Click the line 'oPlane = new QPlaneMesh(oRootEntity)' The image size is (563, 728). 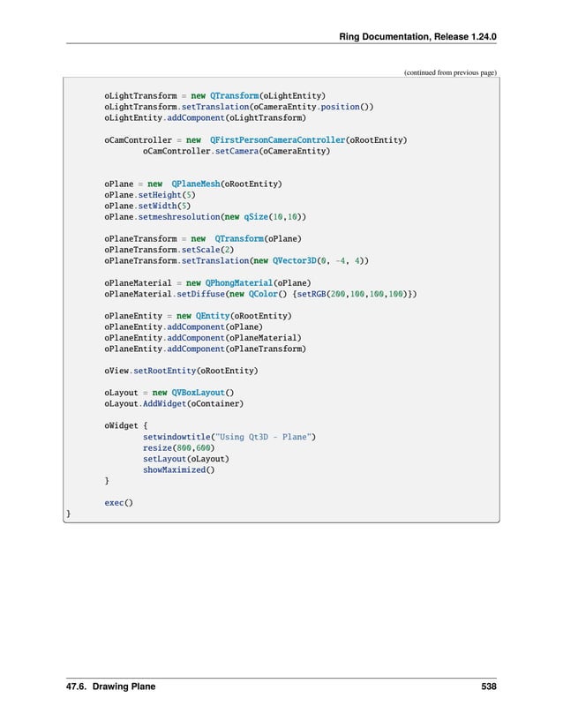(193, 184)
